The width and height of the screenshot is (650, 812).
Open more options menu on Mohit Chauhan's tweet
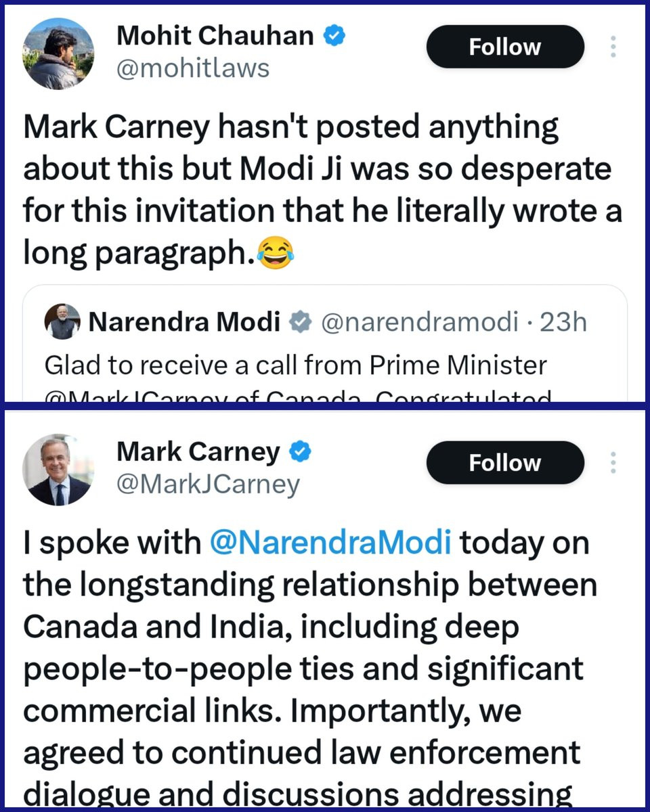tap(613, 47)
